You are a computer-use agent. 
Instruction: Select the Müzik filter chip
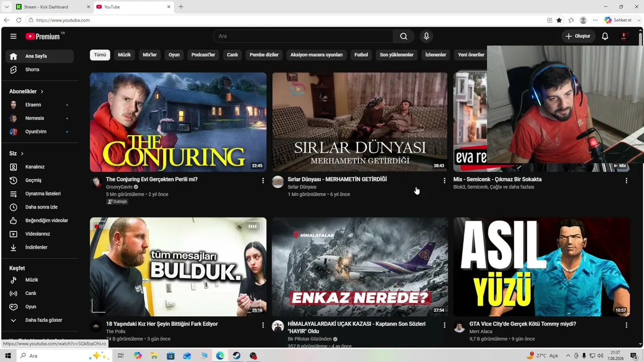[x=124, y=55]
